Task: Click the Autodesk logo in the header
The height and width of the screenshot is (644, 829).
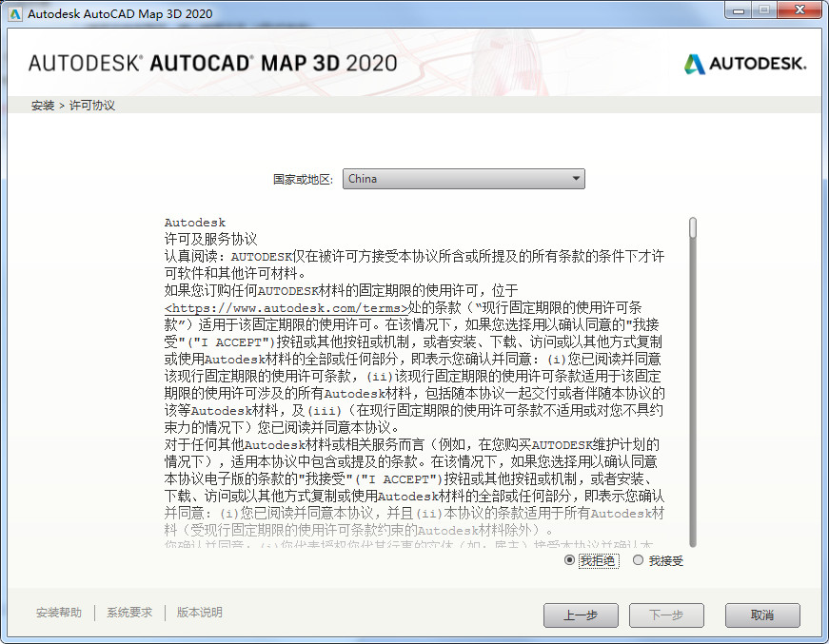Action: point(745,64)
